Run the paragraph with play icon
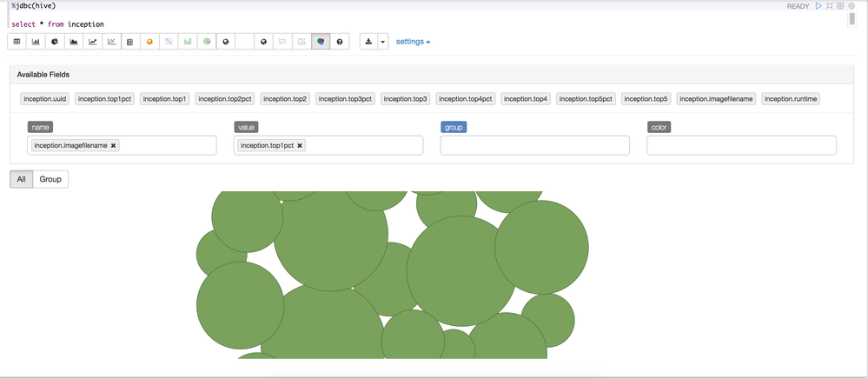 pos(818,6)
